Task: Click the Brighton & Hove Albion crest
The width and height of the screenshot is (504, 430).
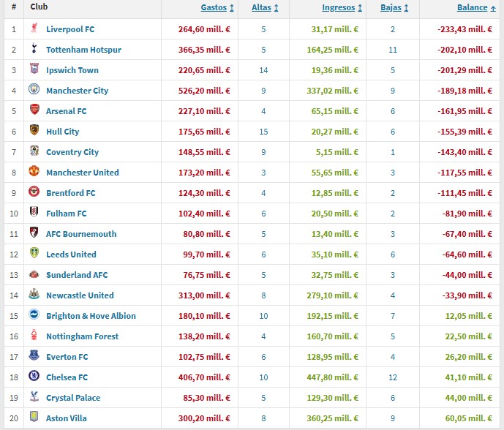Action: click(x=34, y=314)
